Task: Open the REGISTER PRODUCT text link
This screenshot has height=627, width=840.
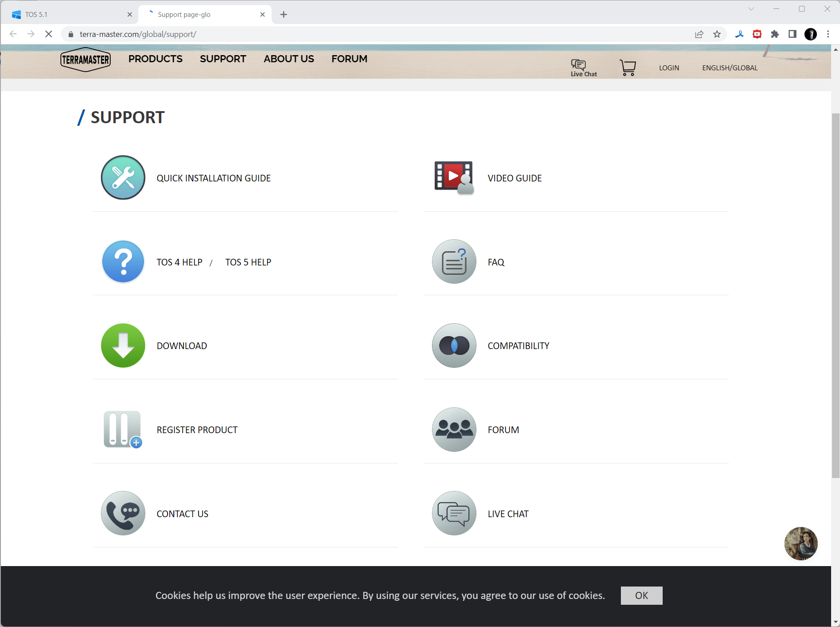Action: tap(197, 430)
